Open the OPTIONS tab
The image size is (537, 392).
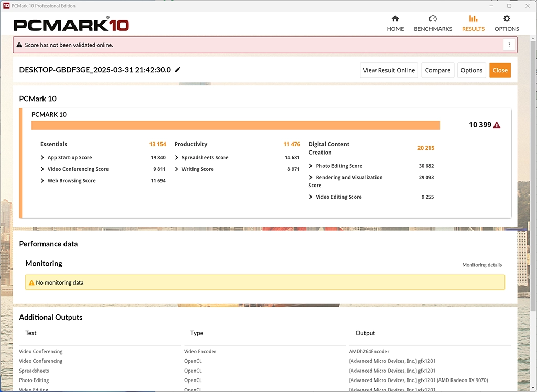point(507,23)
